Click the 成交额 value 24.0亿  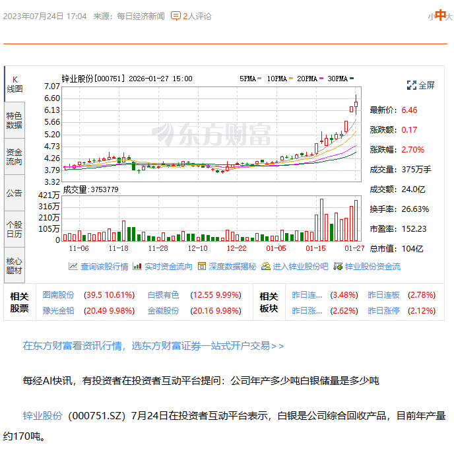pos(413,189)
